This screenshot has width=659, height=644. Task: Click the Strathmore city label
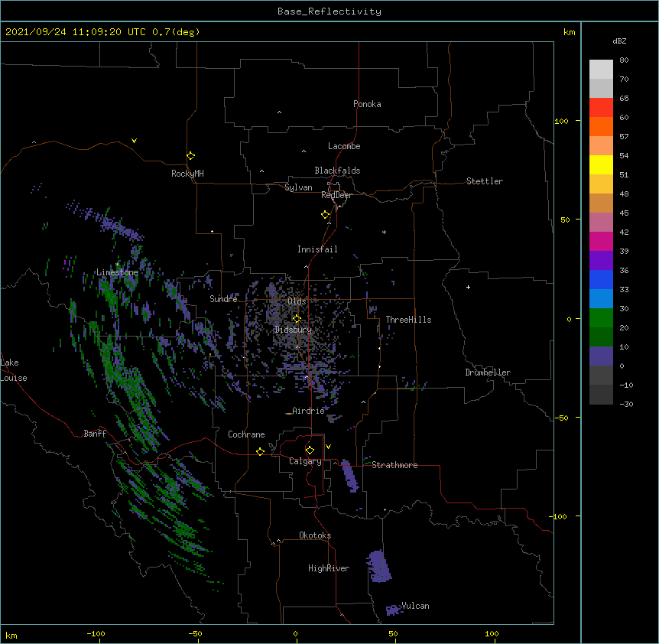(394, 465)
